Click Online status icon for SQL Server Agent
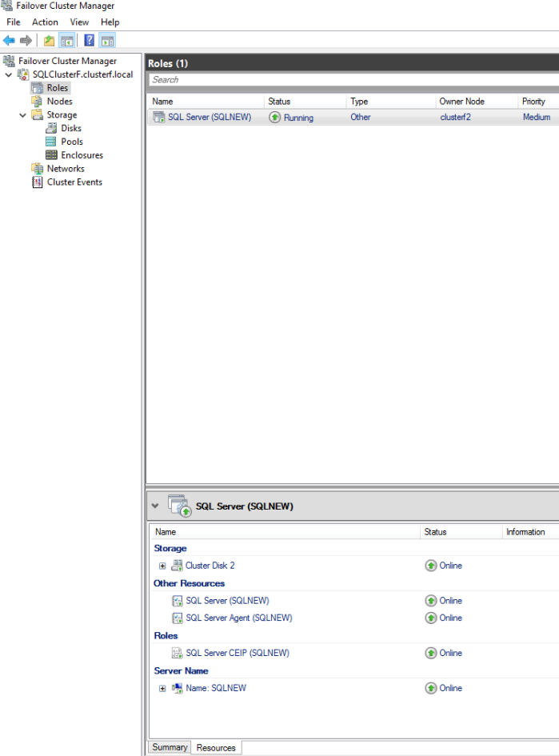 coord(431,618)
